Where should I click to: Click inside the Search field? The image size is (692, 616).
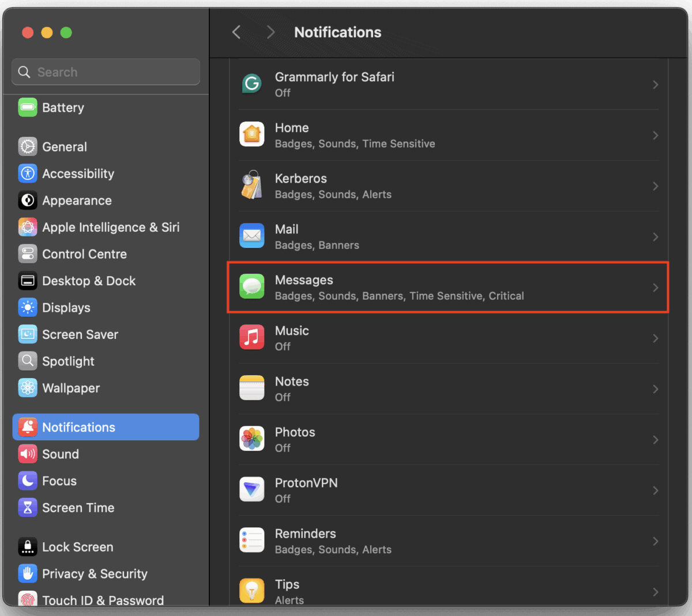tap(106, 71)
